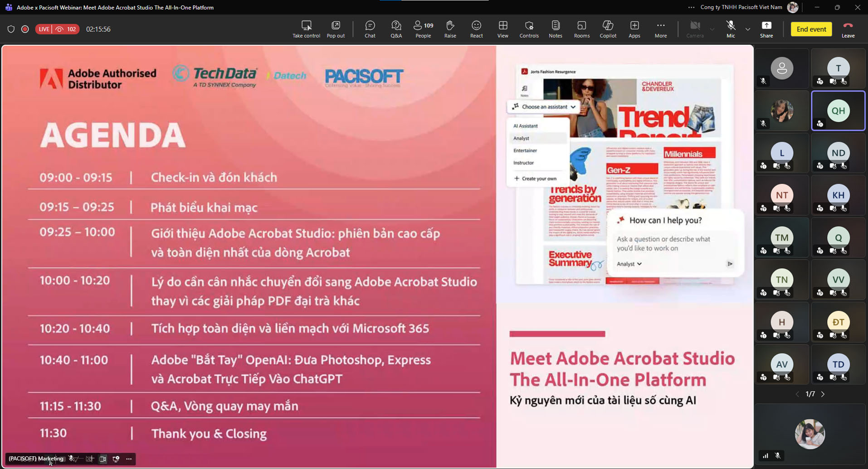Open the Chat panel
868x469 pixels.
(x=370, y=29)
